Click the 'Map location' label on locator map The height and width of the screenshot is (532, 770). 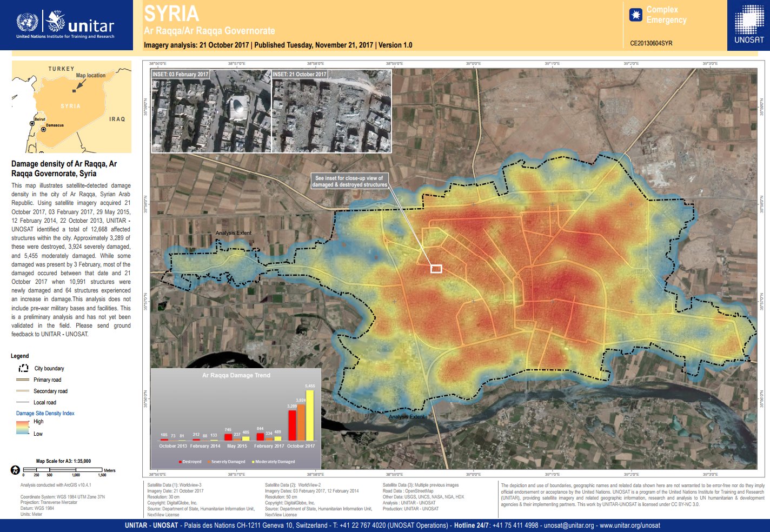point(91,75)
